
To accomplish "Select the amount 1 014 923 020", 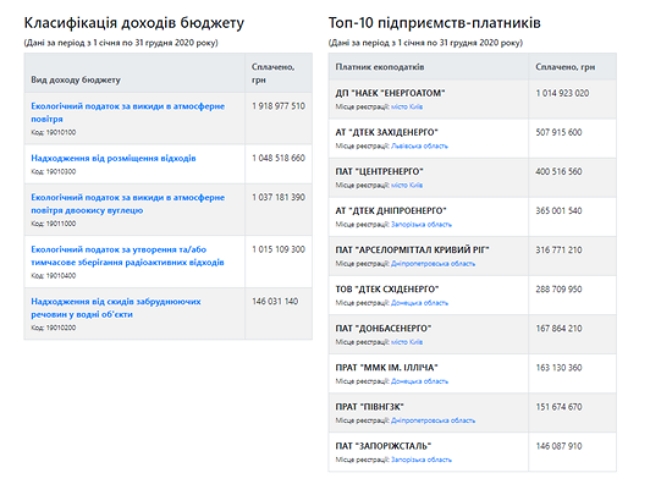I will click(x=562, y=93).
